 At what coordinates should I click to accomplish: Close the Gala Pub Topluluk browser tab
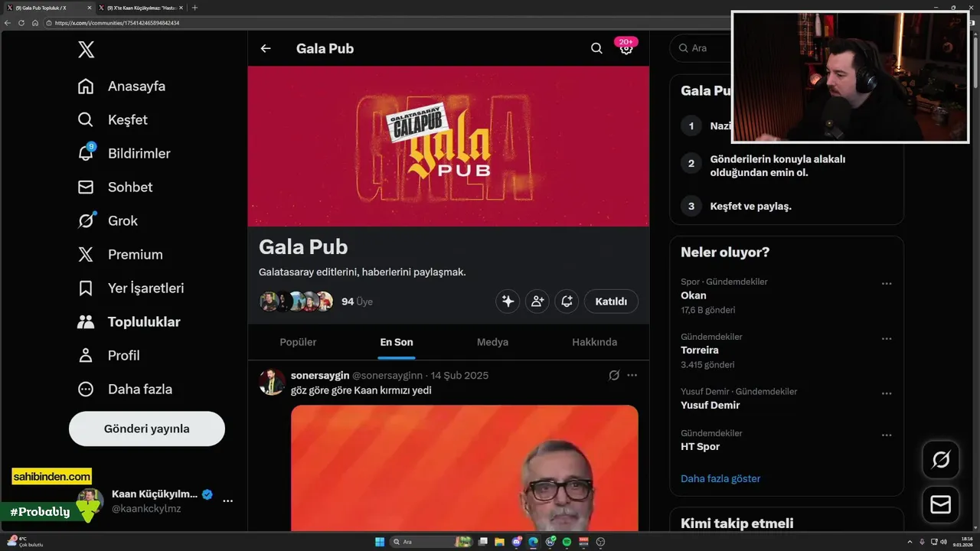[90, 8]
